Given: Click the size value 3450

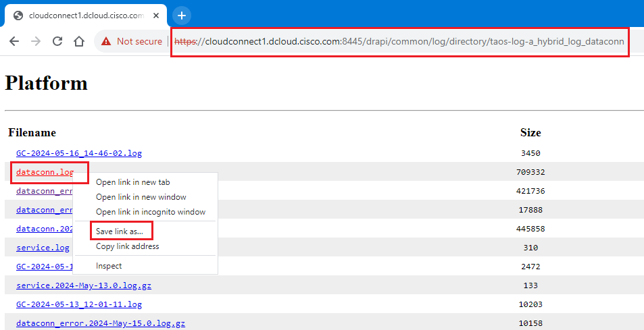Looking at the screenshot, I should point(530,153).
